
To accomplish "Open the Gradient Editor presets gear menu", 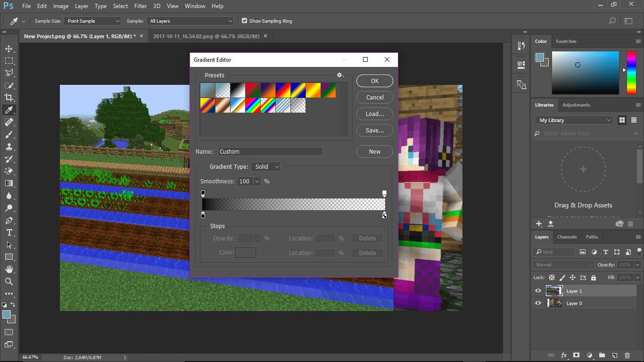I will [x=339, y=74].
